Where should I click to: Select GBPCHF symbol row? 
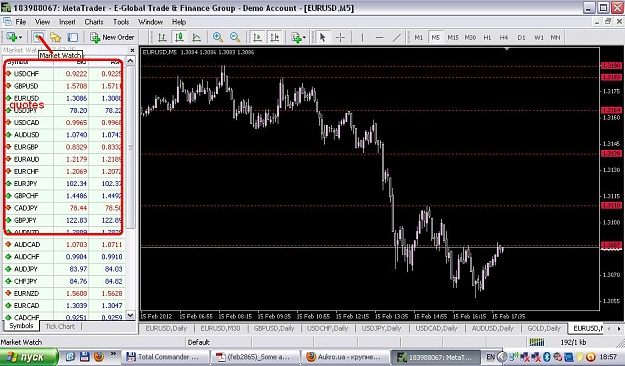click(x=64, y=196)
